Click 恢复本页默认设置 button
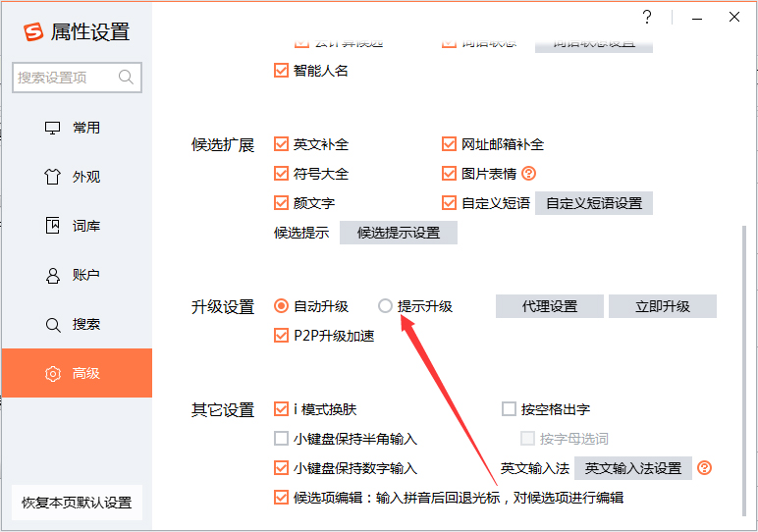 [77, 503]
